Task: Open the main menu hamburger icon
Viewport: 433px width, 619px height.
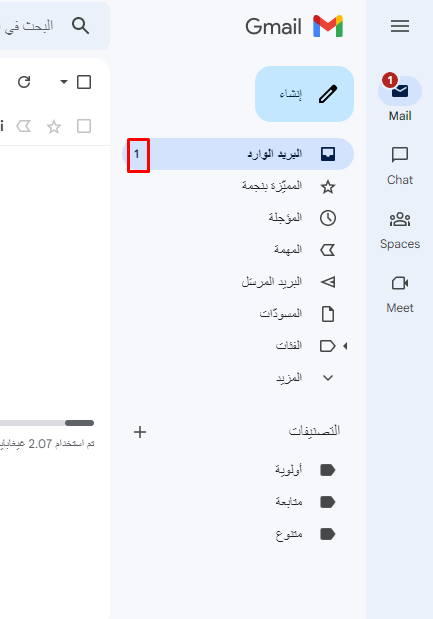Action: [x=400, y=26]
